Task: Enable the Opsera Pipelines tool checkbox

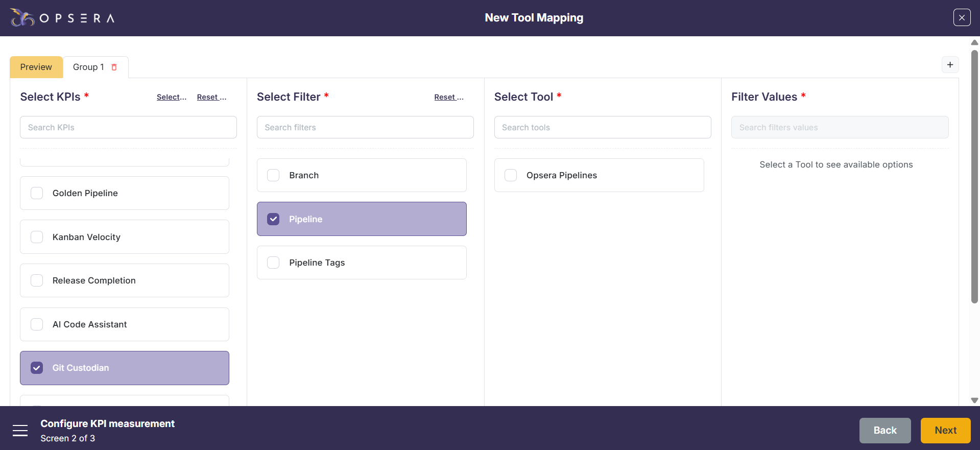Action: tap(511, 175)
